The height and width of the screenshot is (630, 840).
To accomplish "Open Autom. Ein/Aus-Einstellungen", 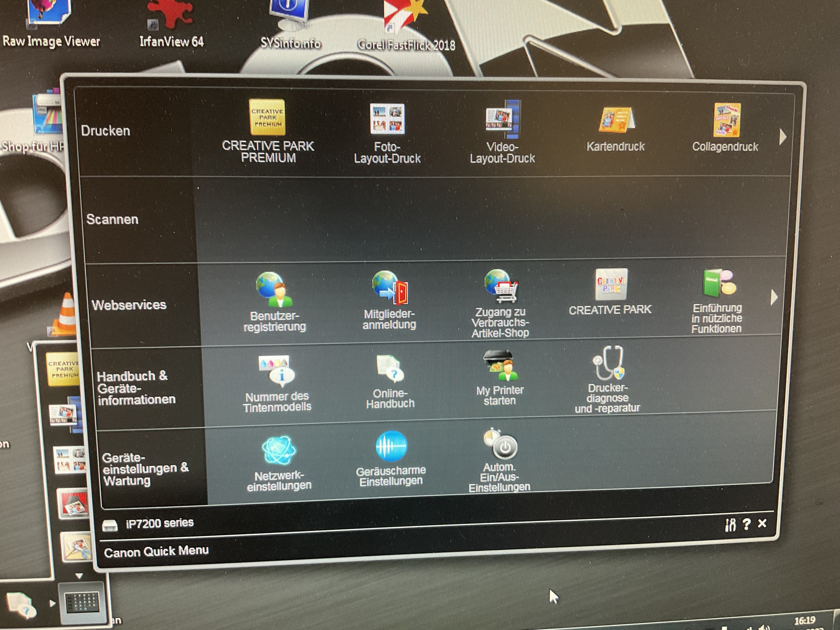I will tap(500, 444).
